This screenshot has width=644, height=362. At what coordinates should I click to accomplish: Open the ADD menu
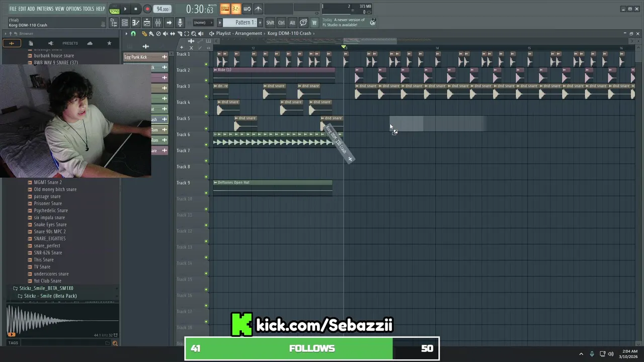[x=31, y=9]
